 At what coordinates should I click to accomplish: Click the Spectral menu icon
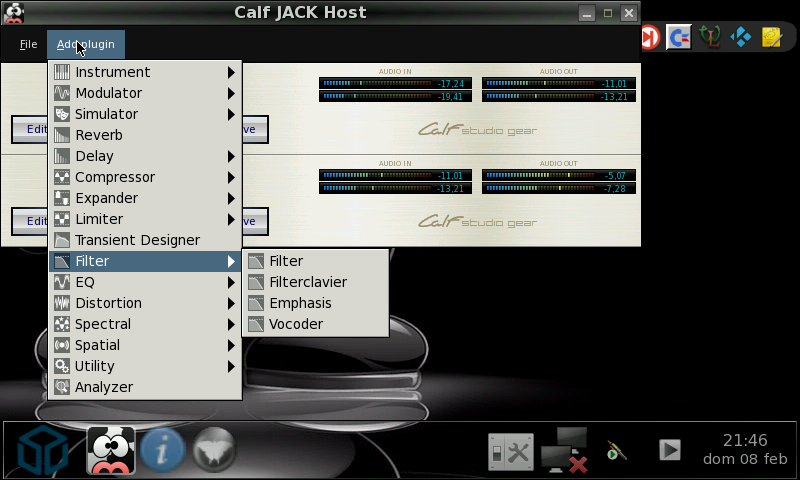(x=62, y=324)
